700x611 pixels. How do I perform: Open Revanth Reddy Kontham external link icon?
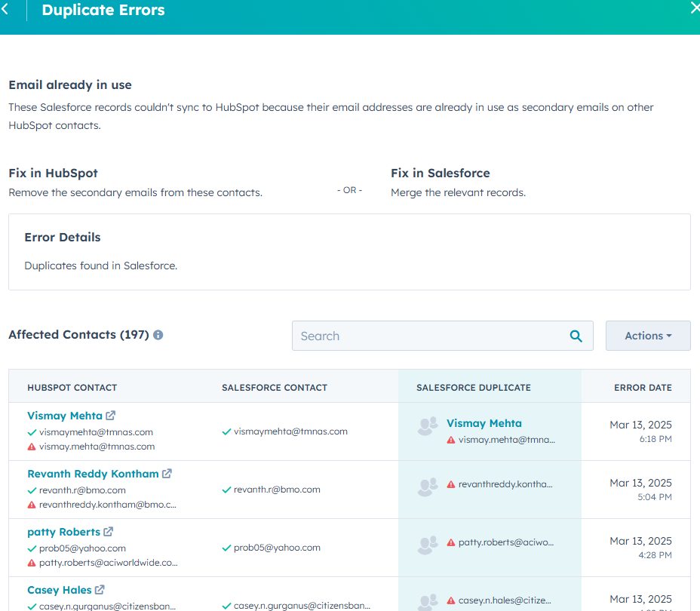point(167,474)
